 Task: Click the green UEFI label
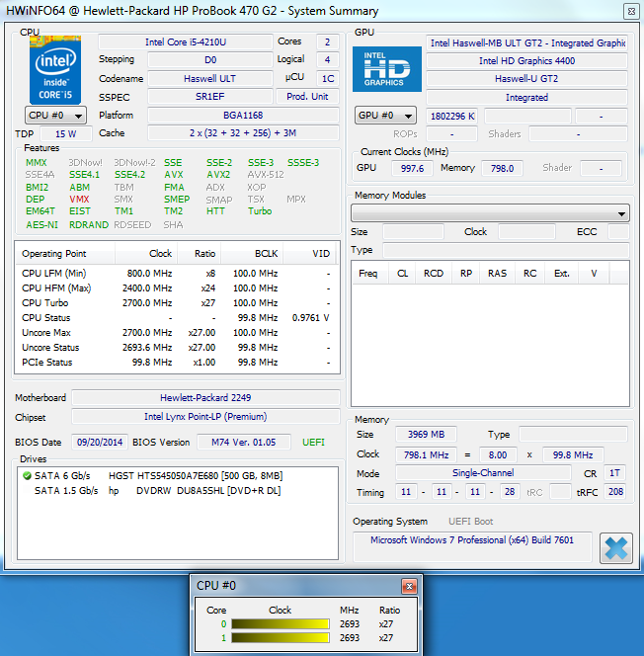pos(313,443)
